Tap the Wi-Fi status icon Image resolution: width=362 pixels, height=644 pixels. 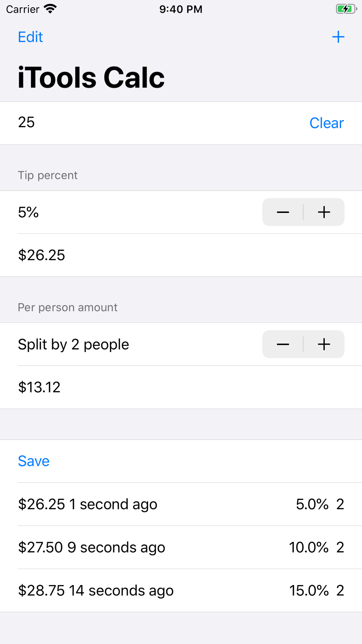pos(50,9)
